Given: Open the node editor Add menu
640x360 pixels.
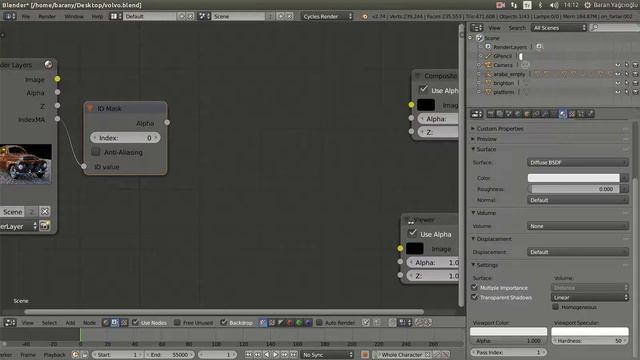Looking at the screenshot, I should (x=70, y=322).
